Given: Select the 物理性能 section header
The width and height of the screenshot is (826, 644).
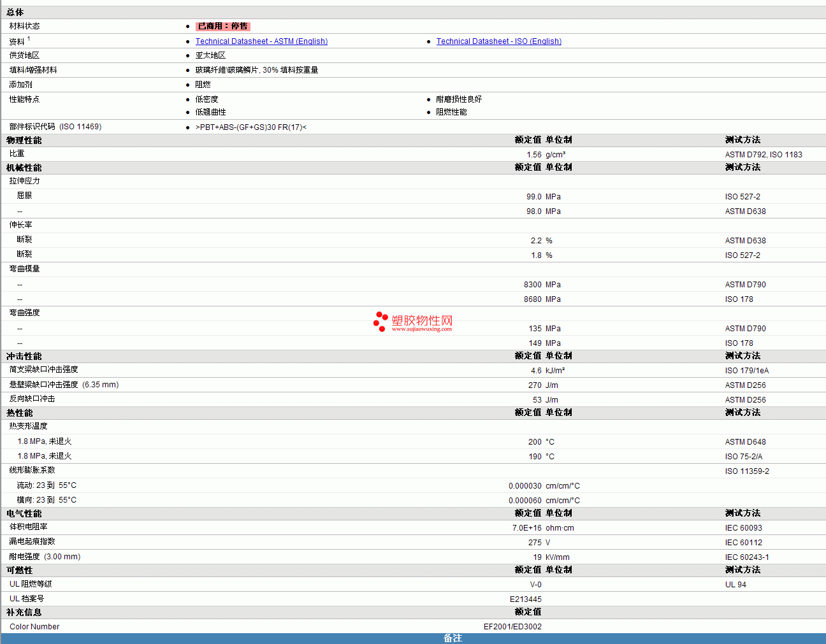Looking at the screenshot, I should 24,140.
